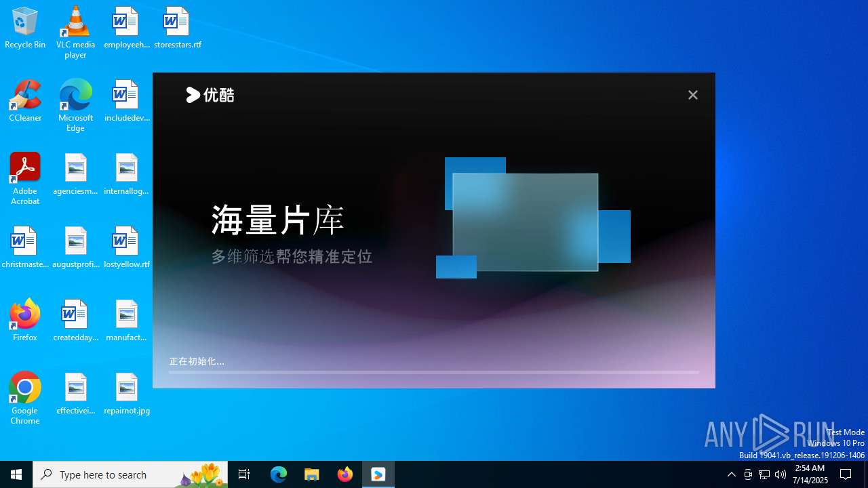Select the effectivei... image file

tap(75, 394)
